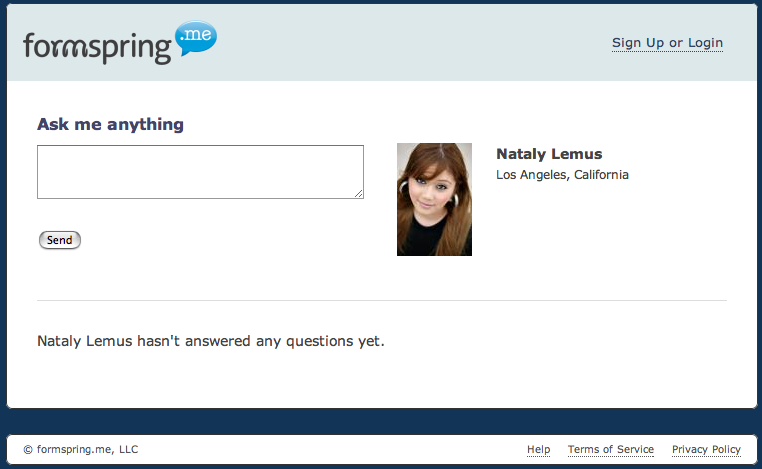This screenshot has width=762, height=469.
Task: Click empty middle area of the footer bar
Action: point(330,450)
